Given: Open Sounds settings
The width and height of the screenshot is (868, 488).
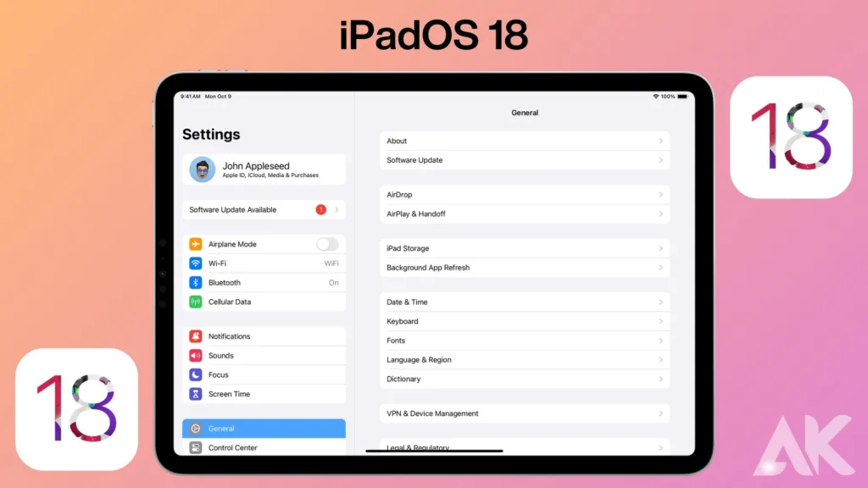Looking at the screenshot, I should coord(264,355).
